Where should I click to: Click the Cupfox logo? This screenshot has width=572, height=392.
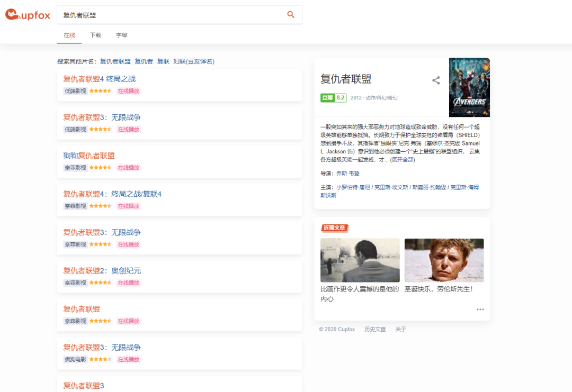pos(28,15)
